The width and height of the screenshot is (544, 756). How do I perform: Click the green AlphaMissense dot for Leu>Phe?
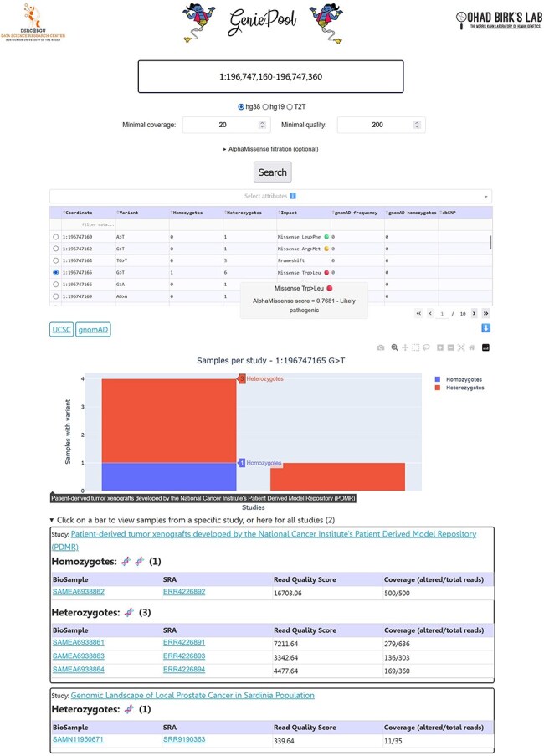[x=326, y=237]
